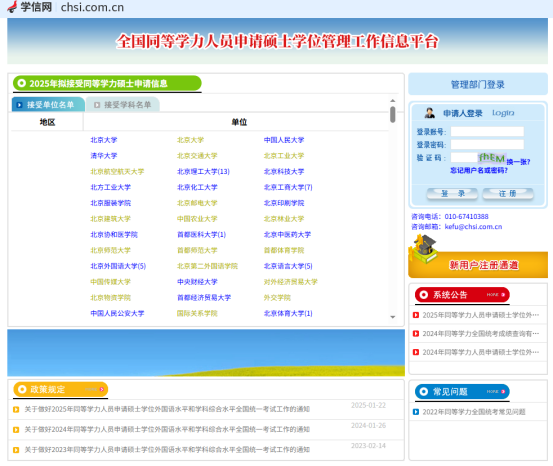This screenshot has width=553, height=466.
Task: Switch to the 接受学科名单 tab
Action: 122,105
